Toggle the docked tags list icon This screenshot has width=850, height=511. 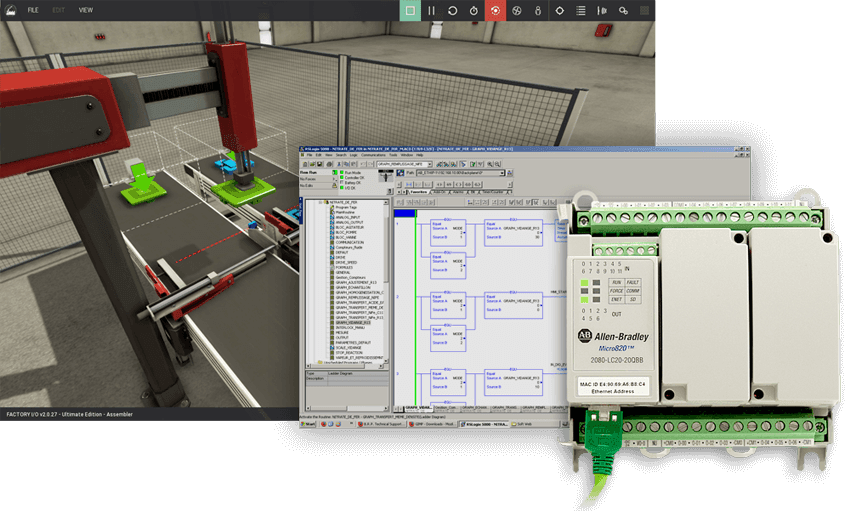(x=581, y=10)
